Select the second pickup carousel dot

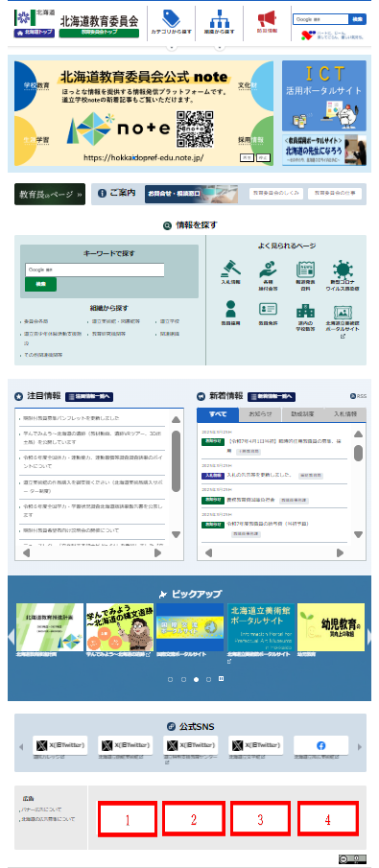pos(183,679)
